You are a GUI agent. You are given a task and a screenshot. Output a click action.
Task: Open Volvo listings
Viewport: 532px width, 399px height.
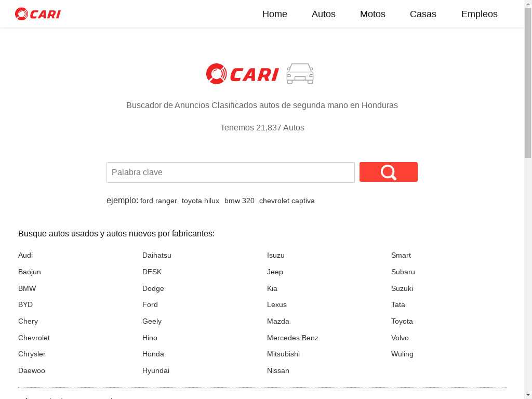[400, 338]
